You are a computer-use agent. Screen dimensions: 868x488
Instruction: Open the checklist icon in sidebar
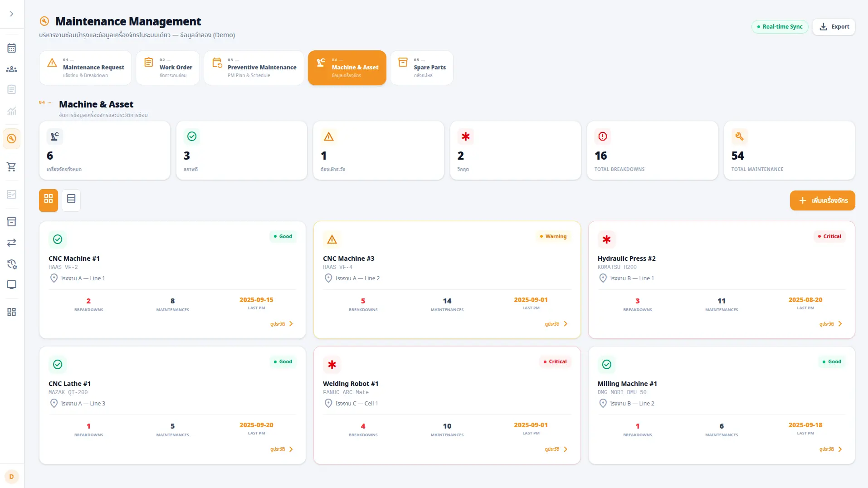pos(12,195)
